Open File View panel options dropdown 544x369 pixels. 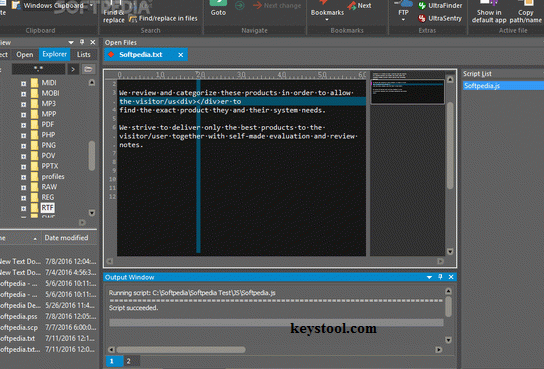click(x=71, y=43)
